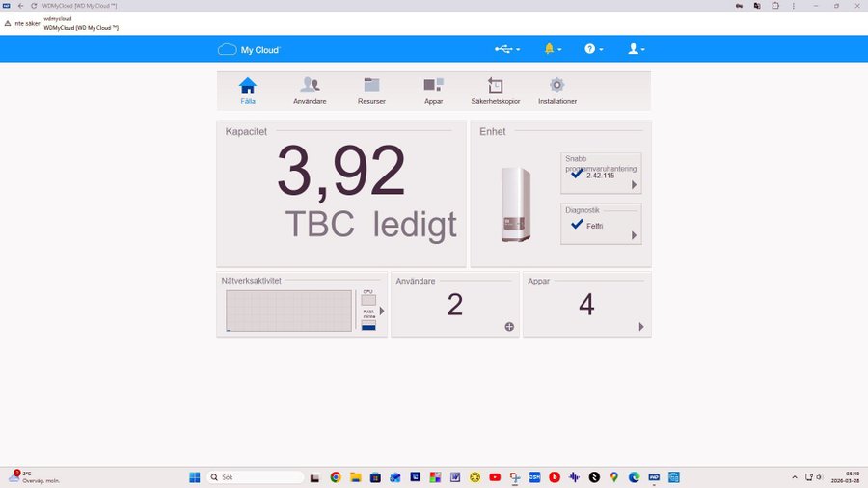
Task: Open the USB devices dropdown
Action: 507,49
